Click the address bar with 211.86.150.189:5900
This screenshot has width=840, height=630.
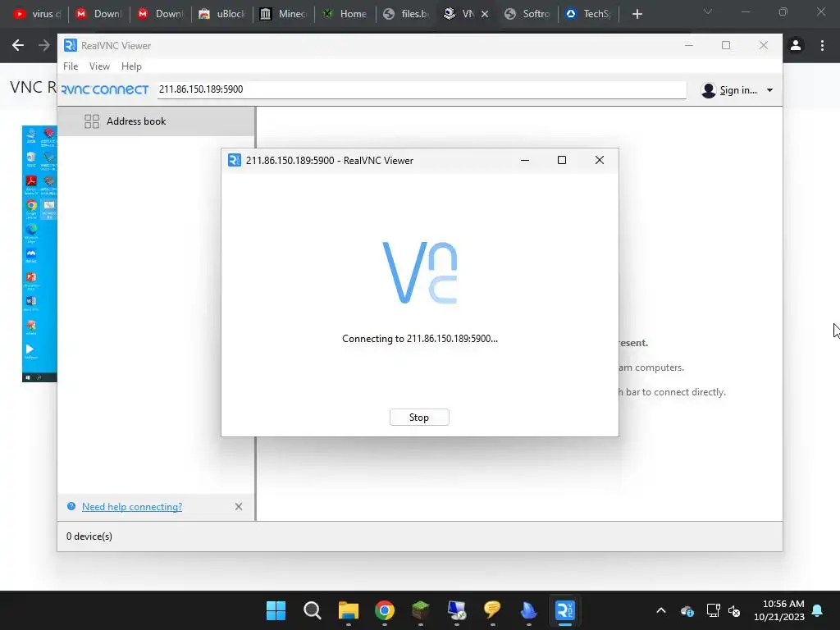click(x=422, y=89)
